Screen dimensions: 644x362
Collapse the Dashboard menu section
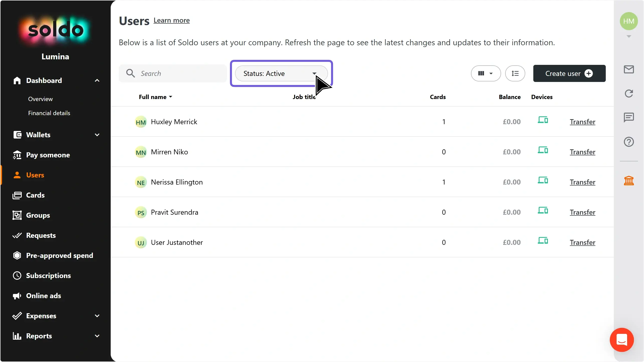(x=97, y=80)
